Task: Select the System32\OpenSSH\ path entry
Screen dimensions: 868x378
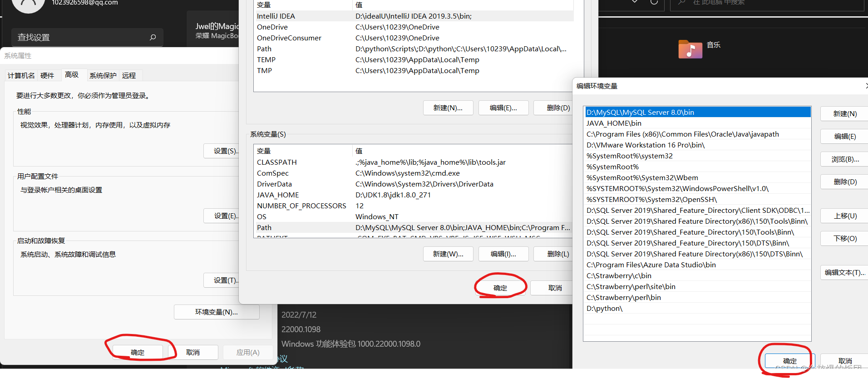Action: [698, 199]
